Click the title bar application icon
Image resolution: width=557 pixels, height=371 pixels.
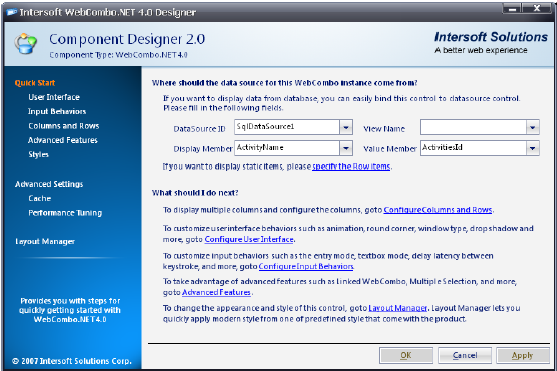click(11, 12)
